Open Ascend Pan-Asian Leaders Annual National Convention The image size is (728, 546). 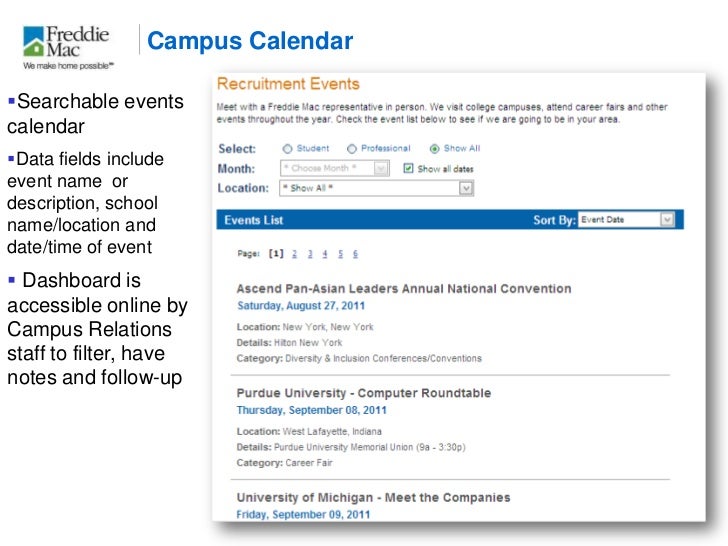(404, 289)
